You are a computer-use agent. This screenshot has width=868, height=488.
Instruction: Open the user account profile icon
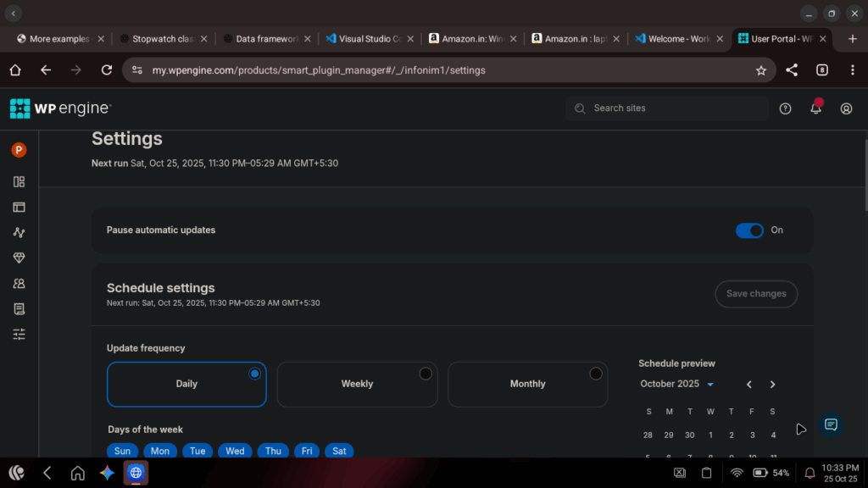tap(846, 108)
